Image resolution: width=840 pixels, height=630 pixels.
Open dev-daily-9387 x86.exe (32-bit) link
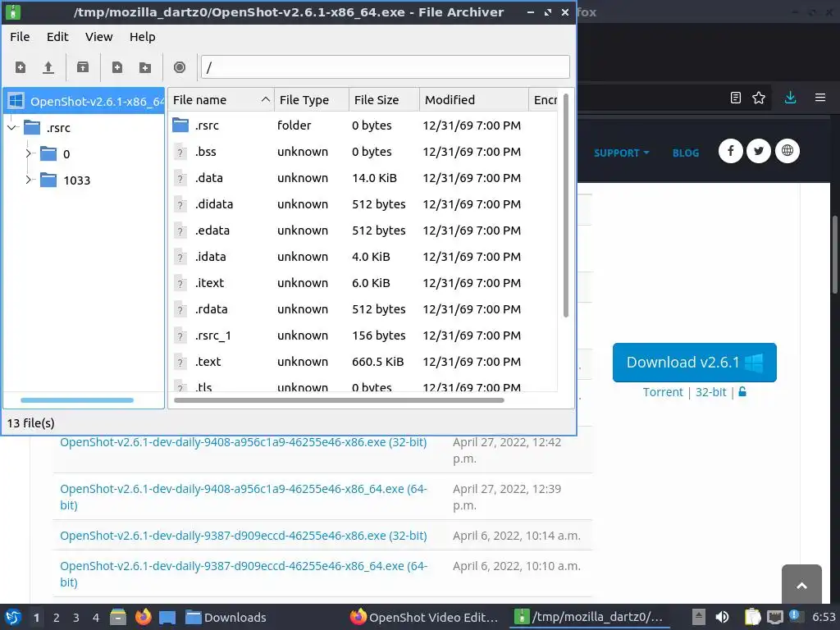(243, 536)
